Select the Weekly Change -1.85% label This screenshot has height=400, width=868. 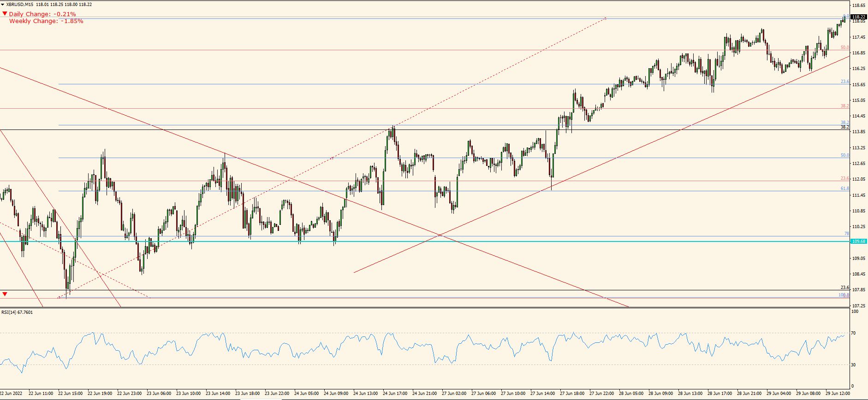pyautogui.click(x=46, y=21)
